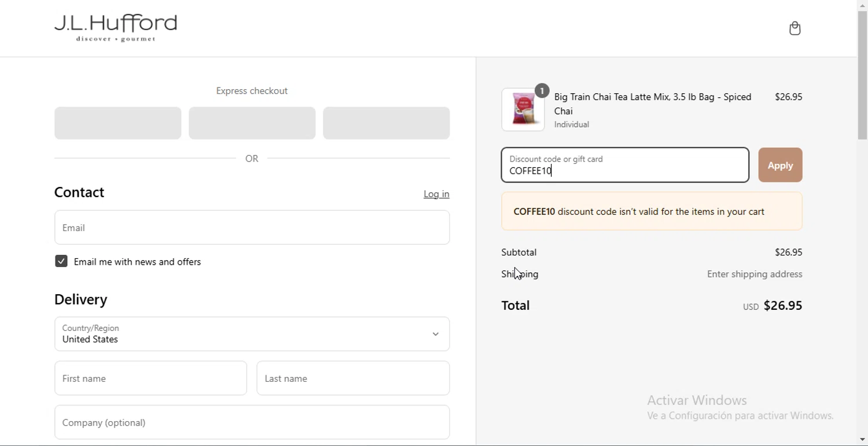Click the scrollbar up arrow
This screenshot has height=446, width=868.
(863, 5)
